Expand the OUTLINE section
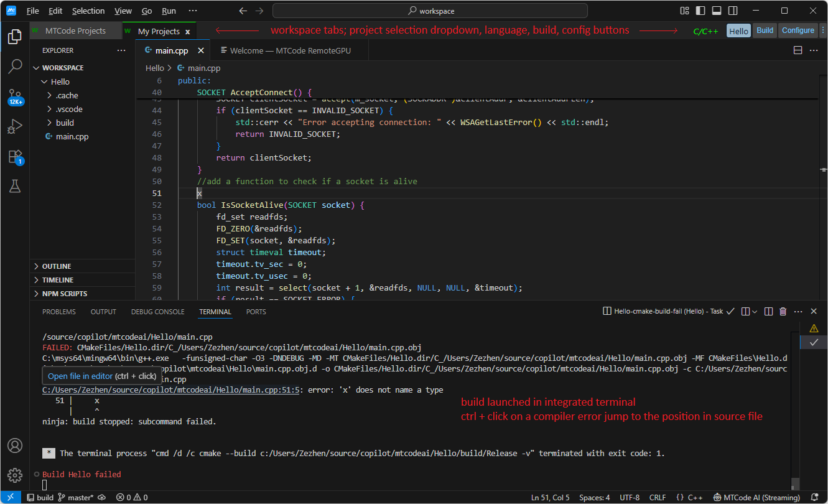828x504 pixels. (82, 266)
